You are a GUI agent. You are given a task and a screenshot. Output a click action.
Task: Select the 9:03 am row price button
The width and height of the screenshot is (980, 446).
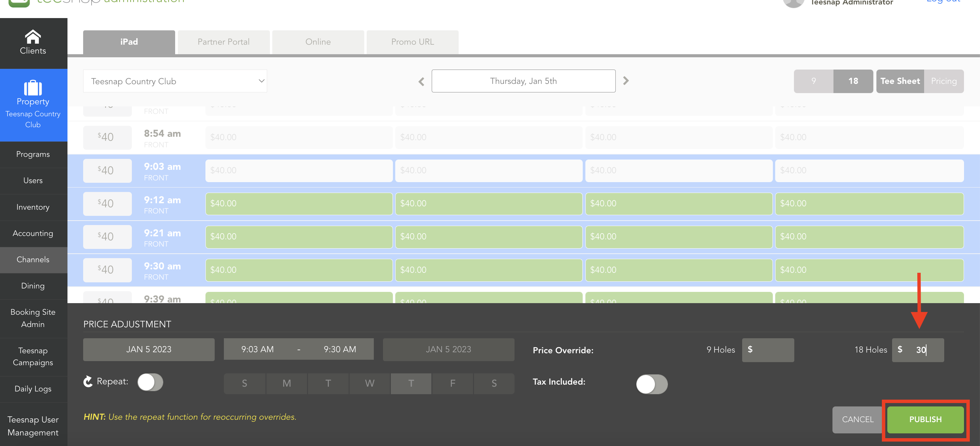107,170
